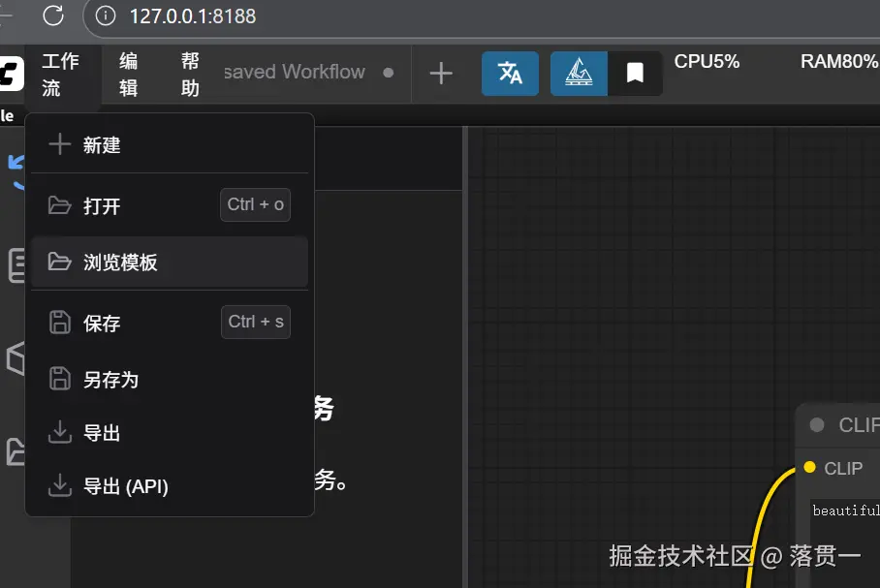
Task: Switch to the Unsaved Workflow tab
Action: pyautogui.click(x=308, y=73)
